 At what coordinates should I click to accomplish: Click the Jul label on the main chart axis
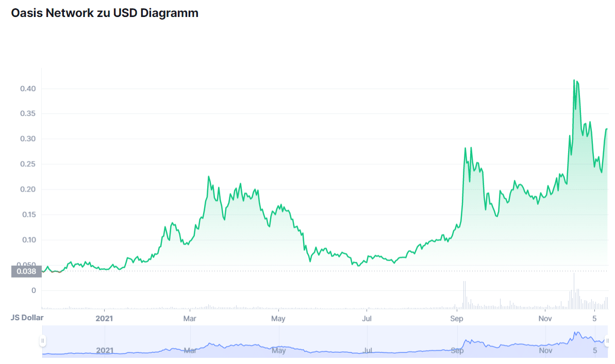tap(367, 319)
